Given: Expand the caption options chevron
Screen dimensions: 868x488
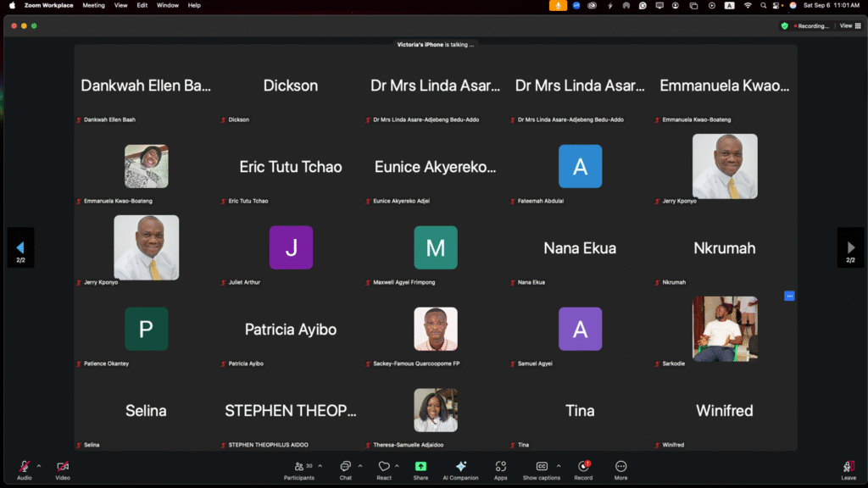Looking at the screenshot, I should (559, 465).
